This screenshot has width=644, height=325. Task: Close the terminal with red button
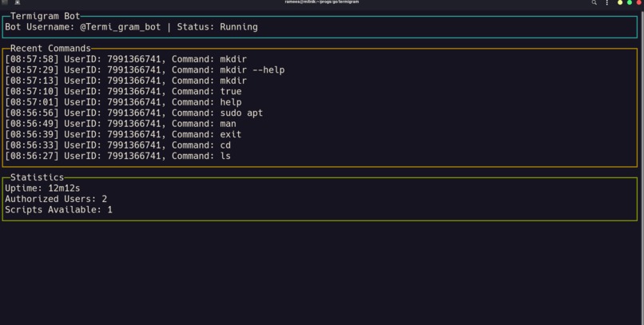point(639,2)
